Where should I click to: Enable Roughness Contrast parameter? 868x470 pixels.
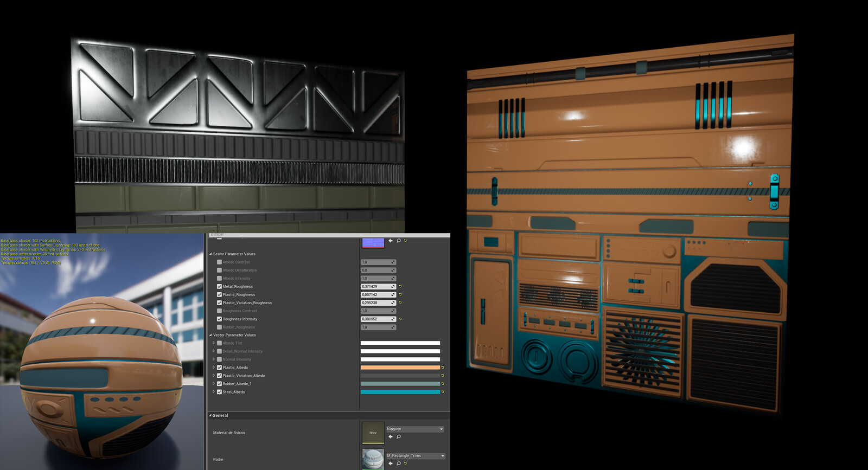[x=219, y=311]
